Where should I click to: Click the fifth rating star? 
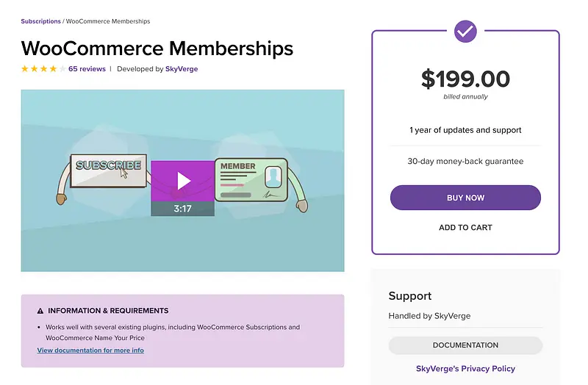(62, 69)
